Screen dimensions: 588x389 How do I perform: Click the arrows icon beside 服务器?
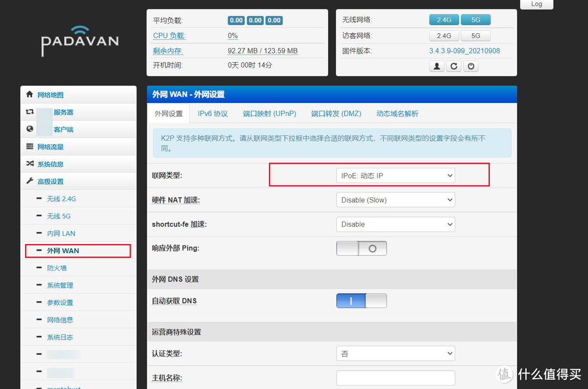click(29, 112)
